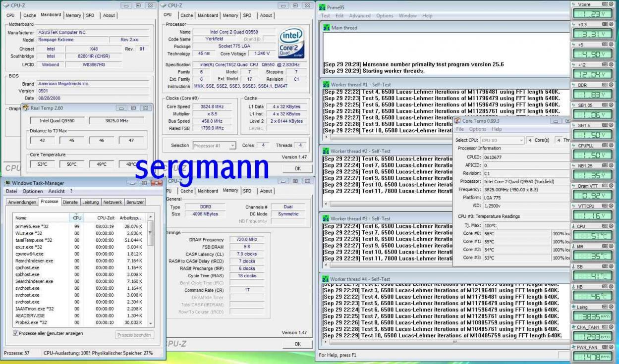Image resolution: width=619 pixels, height=364 pixels.
Task: Switch to Anwendungen tab in Task-Manager
Action: coord(22,202)
